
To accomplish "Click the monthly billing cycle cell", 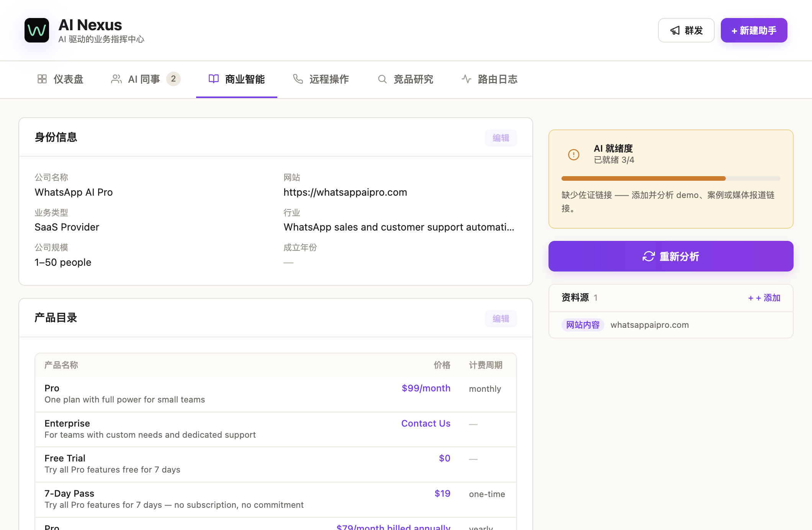I will coord(485,389).
